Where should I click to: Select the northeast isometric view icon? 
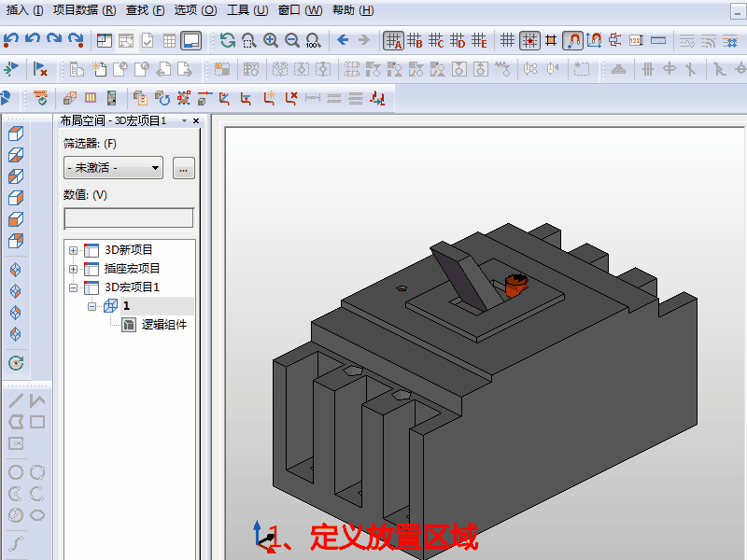(15, 313)
